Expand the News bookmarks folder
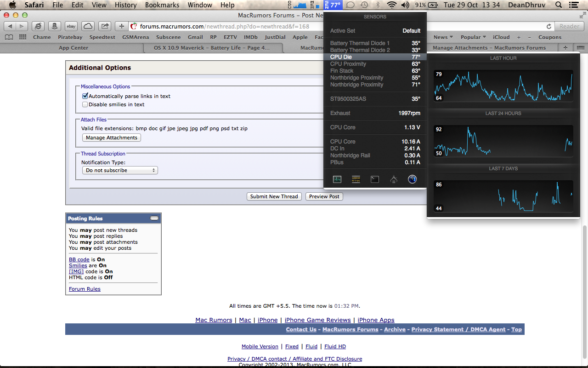This screenshot has height=368, width=588. (x=443, y=37)
